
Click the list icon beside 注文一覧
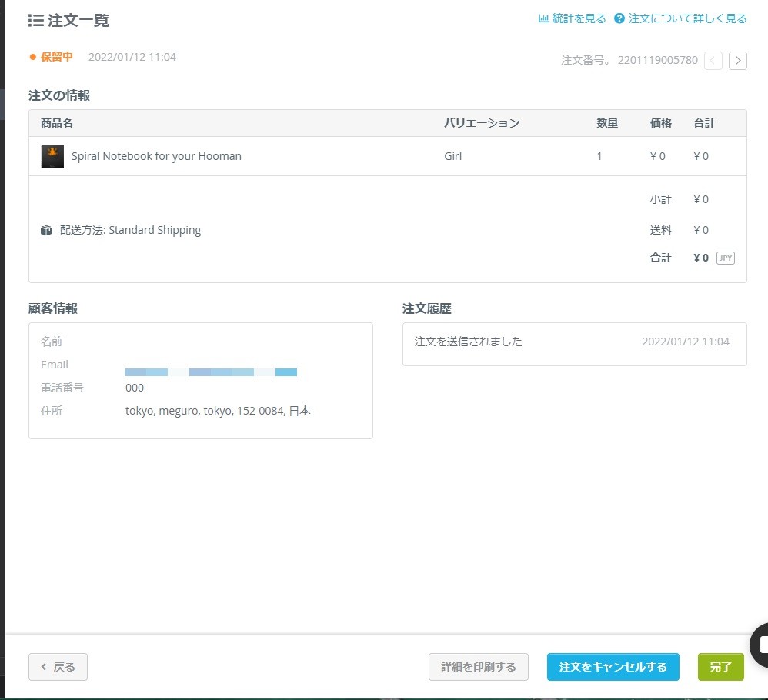click(x=35, y=21)
